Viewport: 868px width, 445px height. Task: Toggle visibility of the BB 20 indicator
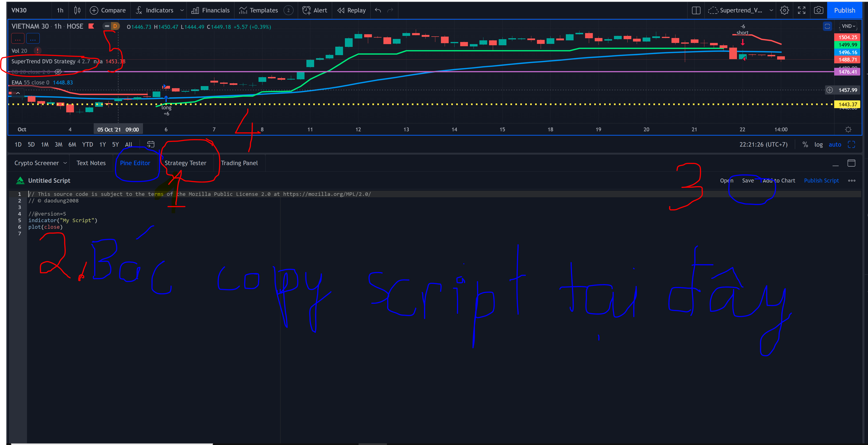58,72
